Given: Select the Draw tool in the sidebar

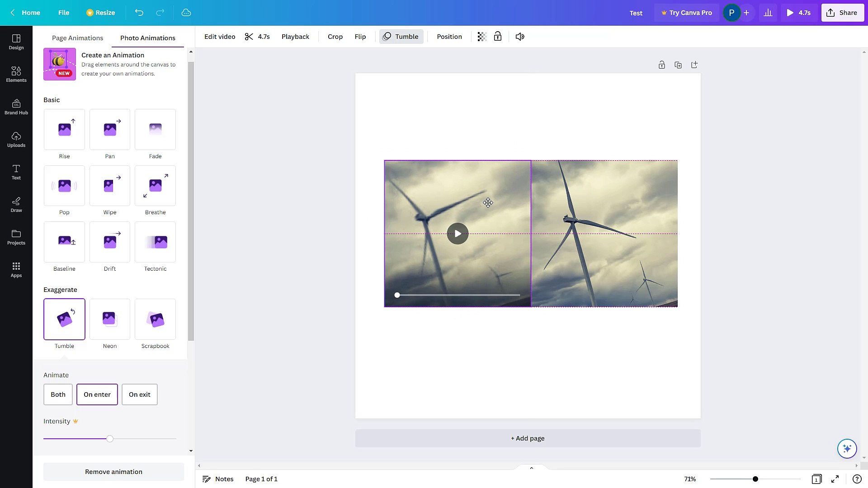Looking at the screenshot, I should (x=16, y=204).
